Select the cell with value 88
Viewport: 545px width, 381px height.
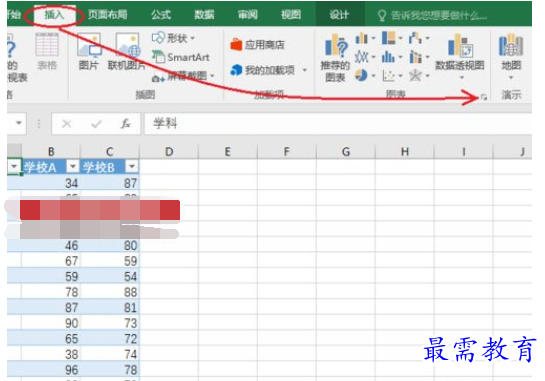click(x=109, y=292)
